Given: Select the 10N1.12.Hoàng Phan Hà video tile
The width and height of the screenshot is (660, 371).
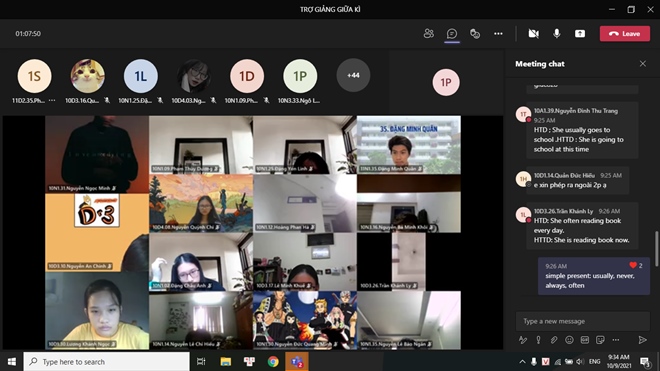Looking at the screenshot, I should 305,203.
